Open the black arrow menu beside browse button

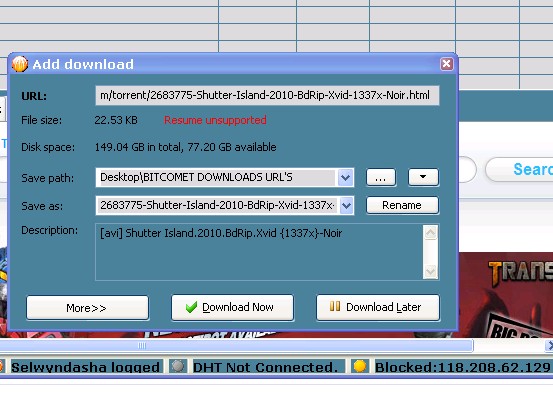[423, 177]
